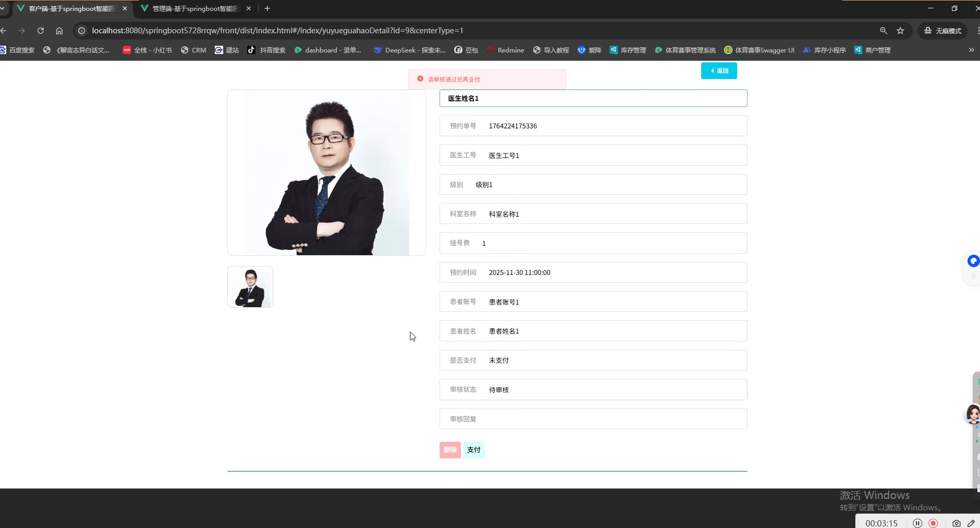Bookmark this page with the star icon
The width and height of the screenshot is (980, 528).
[900, 31]
